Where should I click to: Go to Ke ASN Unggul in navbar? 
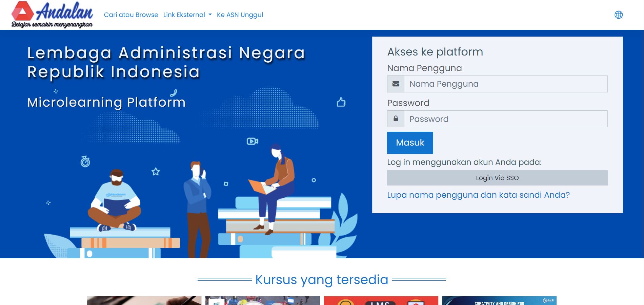tap(240, 15)
